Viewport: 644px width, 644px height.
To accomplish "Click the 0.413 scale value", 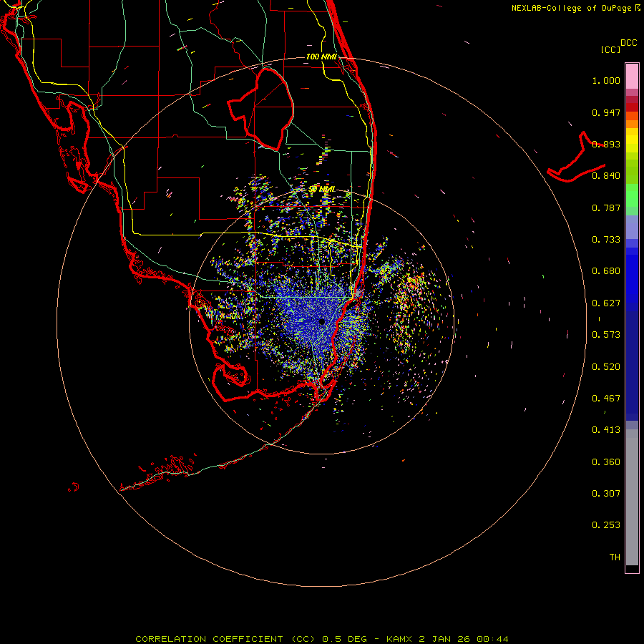I will pos(606,430).
